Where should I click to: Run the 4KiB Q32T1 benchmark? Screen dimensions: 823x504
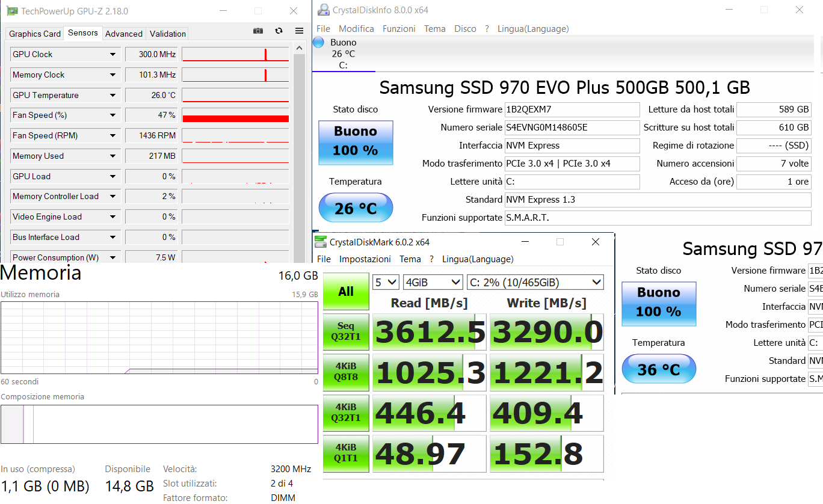coord(346,413)
